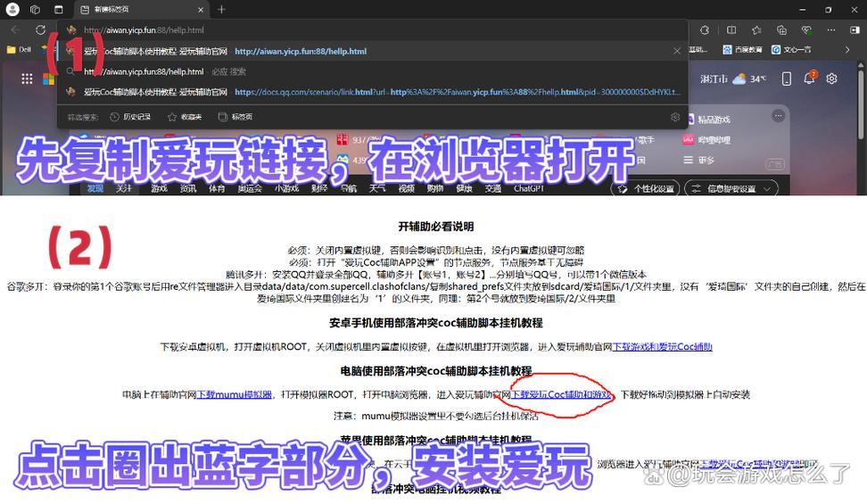Filter suggestions by 收藏夹

tap(186, 117)
